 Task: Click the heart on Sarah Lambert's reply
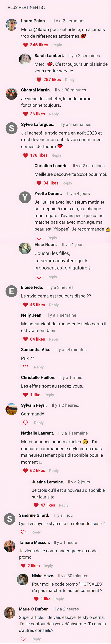39,80
